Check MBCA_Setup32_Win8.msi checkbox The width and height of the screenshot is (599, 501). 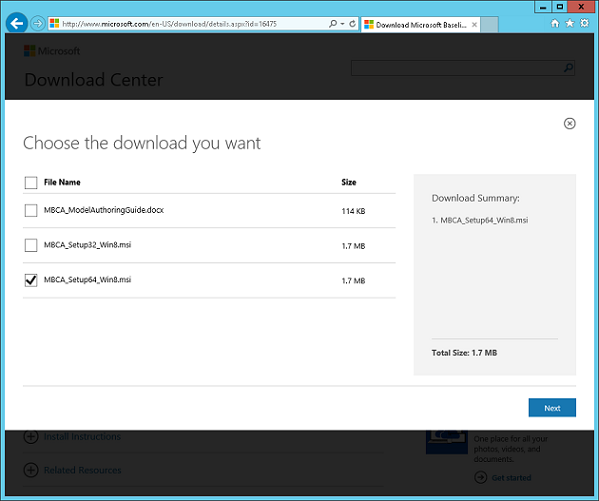(x=31, y=245)
